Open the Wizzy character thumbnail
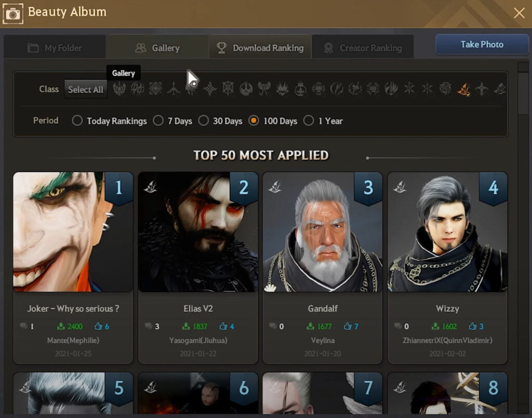532x418 pixels. point(447,232)
